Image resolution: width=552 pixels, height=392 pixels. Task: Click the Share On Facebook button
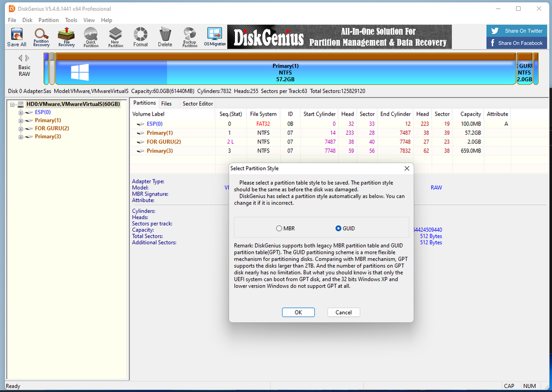[x=517, y=43]
